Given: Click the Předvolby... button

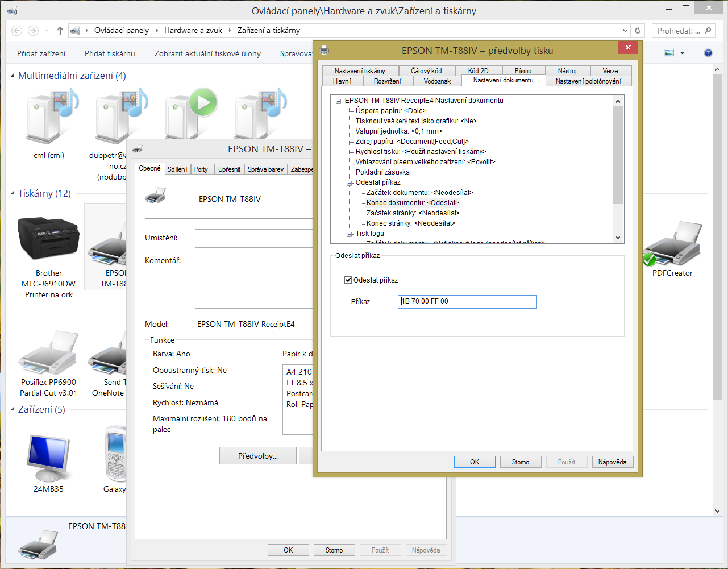Looking at the screenshot, I should coord(257,456).
